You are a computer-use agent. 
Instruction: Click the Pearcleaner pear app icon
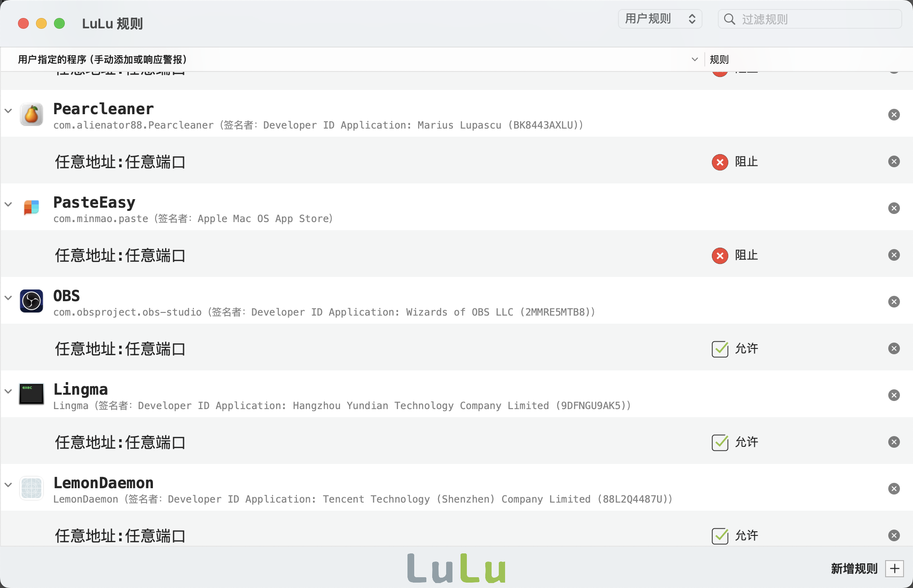tap(31, 114)
